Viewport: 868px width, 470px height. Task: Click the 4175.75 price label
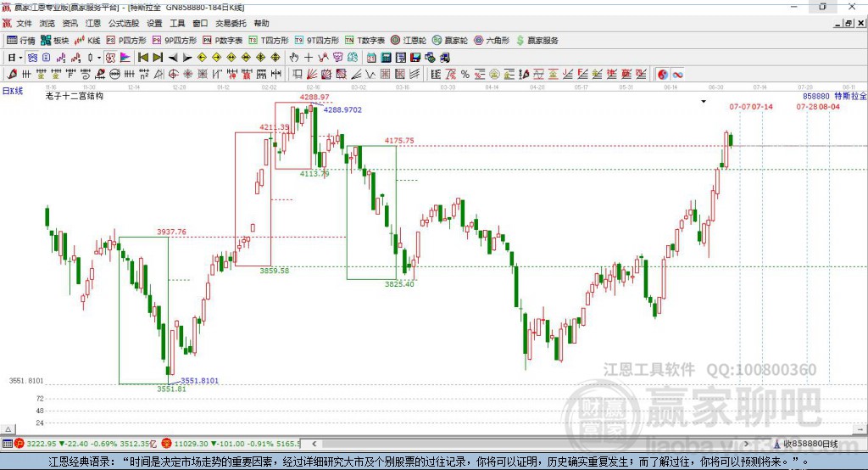point(399,140)
